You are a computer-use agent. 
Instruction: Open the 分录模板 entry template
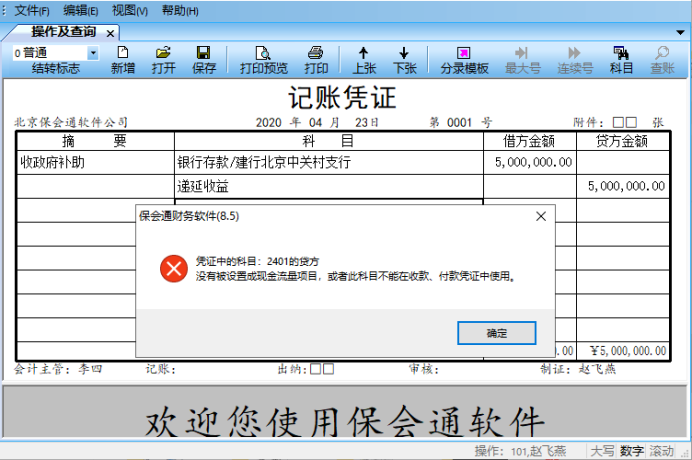point(464,59)
